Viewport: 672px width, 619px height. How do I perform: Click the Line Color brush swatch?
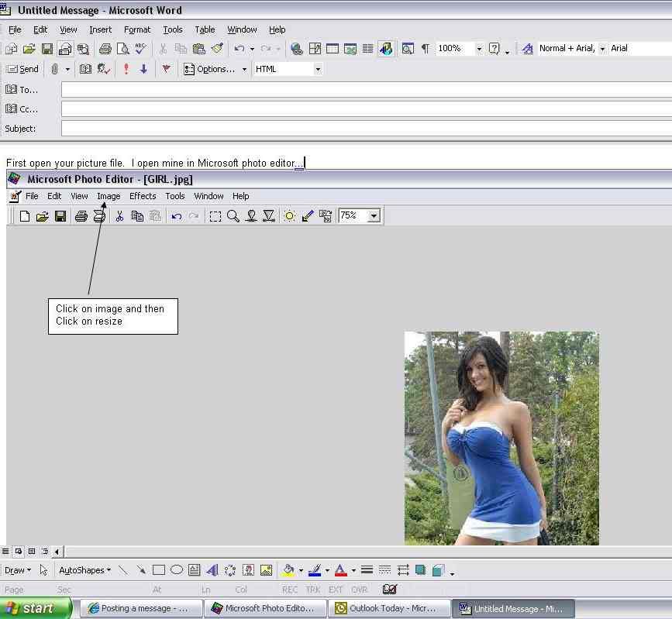pos(315,570)
